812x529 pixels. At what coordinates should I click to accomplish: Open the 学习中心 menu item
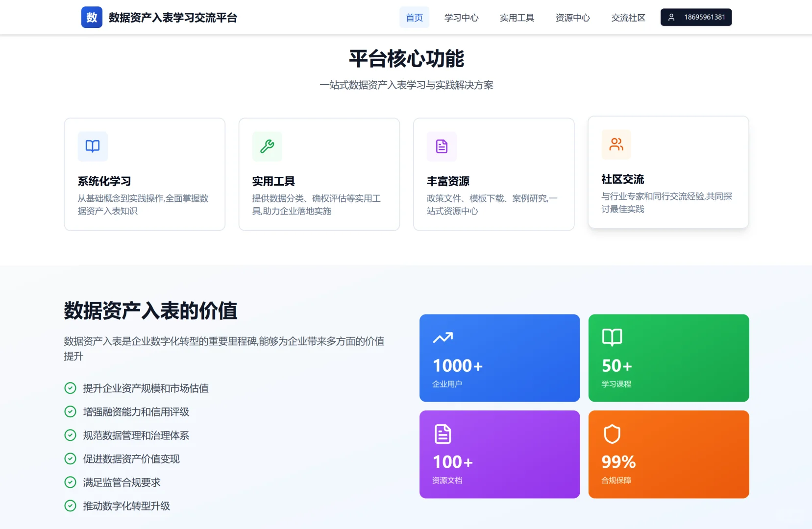[x=461, y=18]
